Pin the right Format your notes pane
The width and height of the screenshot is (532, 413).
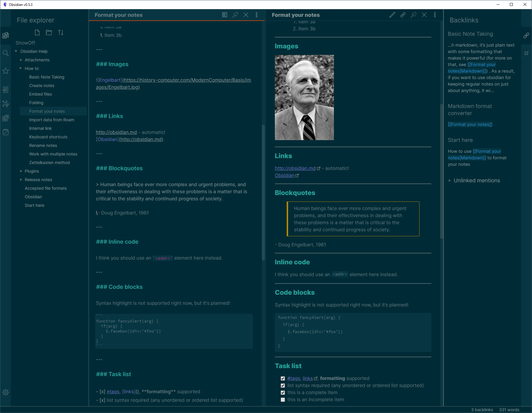click(414, 15)
